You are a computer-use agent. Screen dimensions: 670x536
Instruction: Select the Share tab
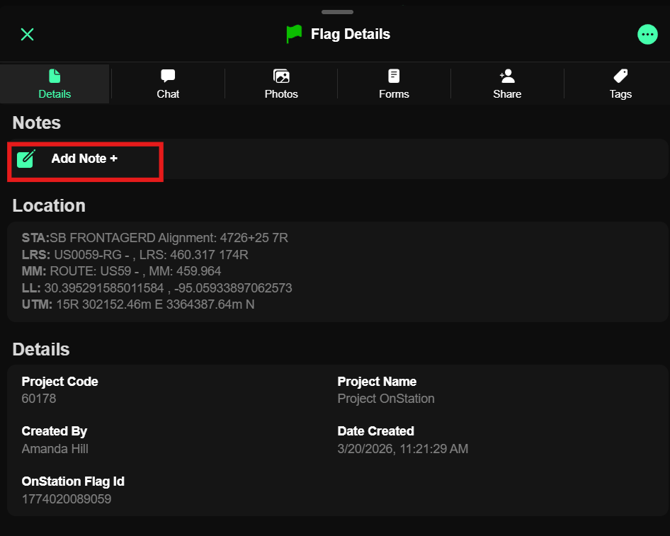click(x=507, y=84)
